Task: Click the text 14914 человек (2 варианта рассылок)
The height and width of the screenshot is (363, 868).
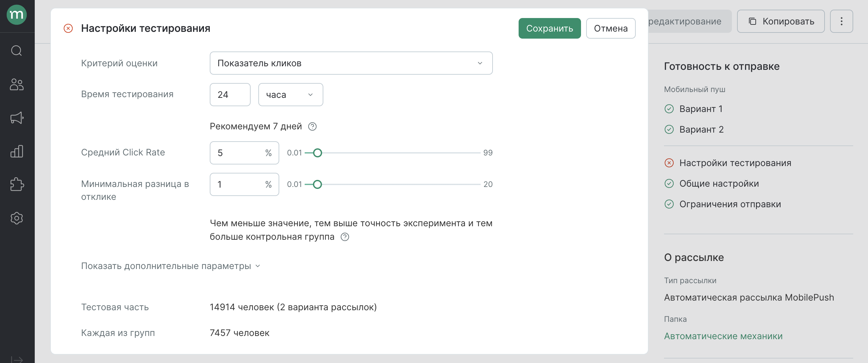Action: click(x=293, y=307)
